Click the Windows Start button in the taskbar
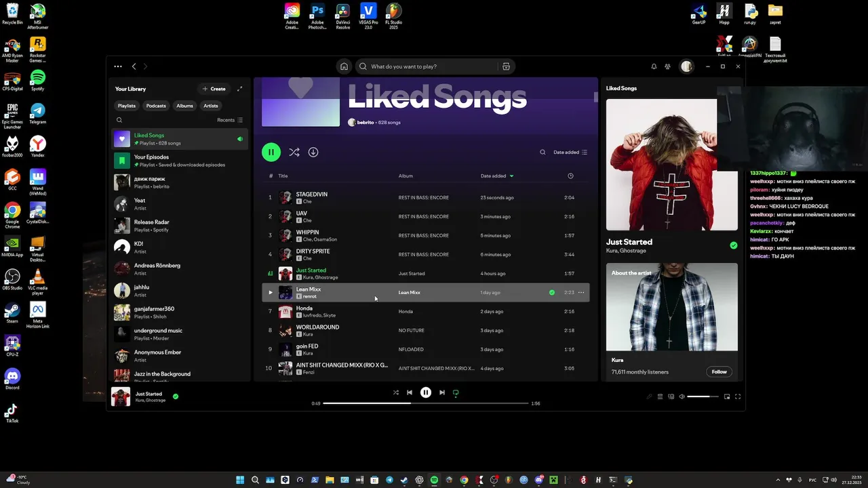The width and height of the screenshot is (868, 488). tap(240, 480)
